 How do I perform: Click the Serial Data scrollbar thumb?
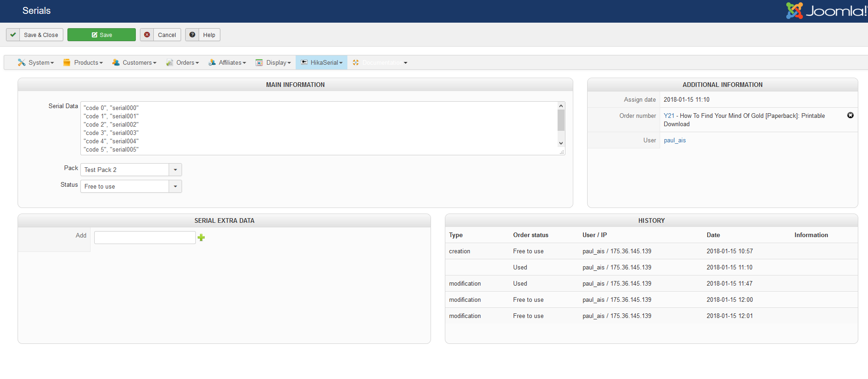coord(561,120)
